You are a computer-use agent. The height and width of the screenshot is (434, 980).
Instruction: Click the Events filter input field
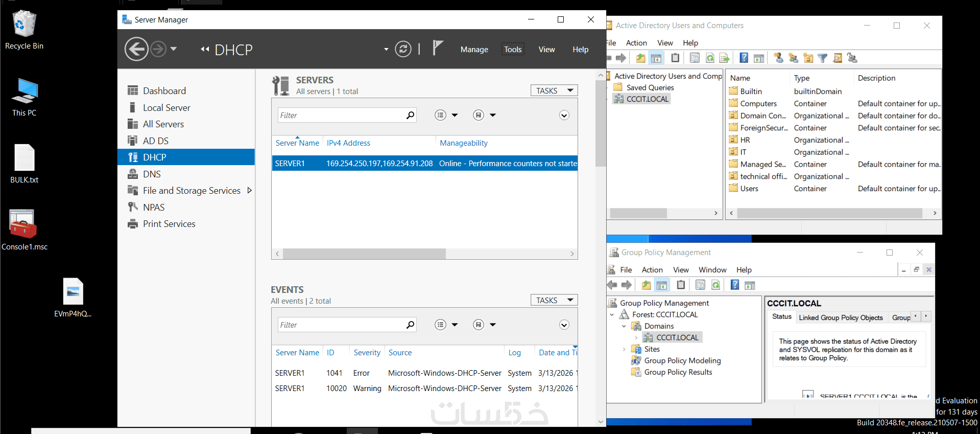point(347,325)
